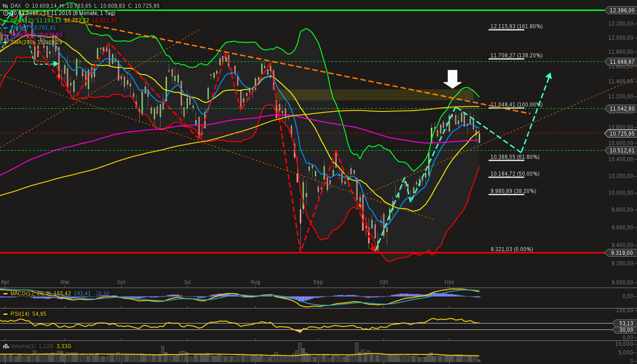Click the date range '30.03.2015 - 16.11.2015' text

tap(40, 13)
